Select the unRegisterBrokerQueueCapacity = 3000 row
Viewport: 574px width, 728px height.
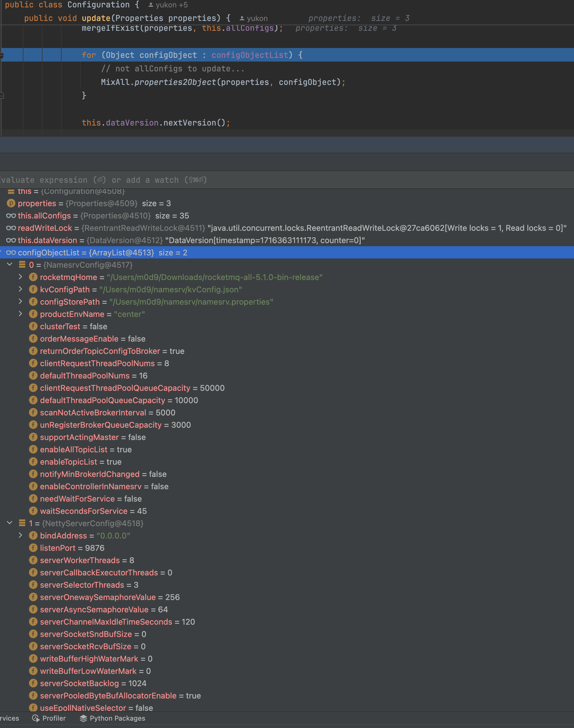tap(287, 425)
